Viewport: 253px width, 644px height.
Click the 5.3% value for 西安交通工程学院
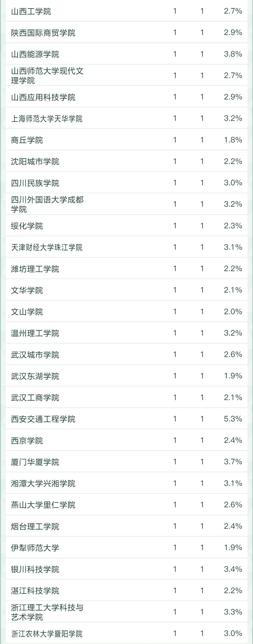233,419
